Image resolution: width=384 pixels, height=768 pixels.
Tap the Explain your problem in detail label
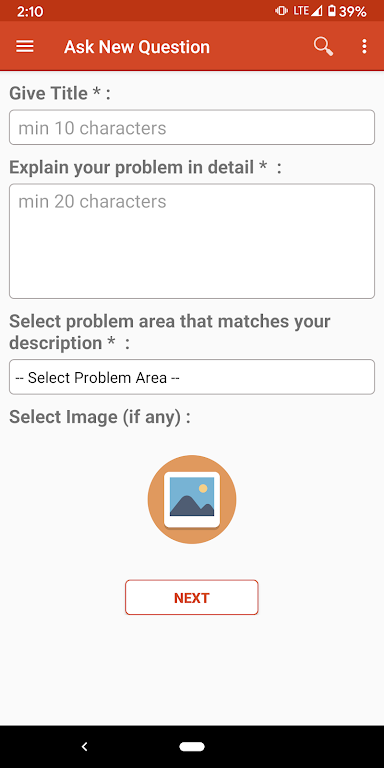[x=145, y=168]
